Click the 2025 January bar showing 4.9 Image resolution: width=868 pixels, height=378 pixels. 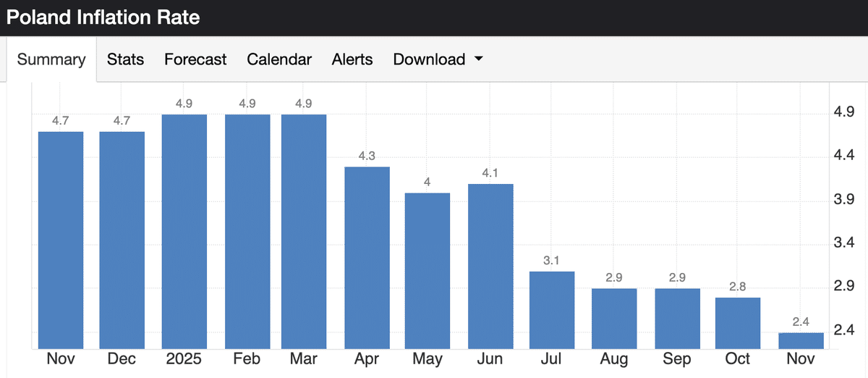pyautogui.click(x=184, y=232)
